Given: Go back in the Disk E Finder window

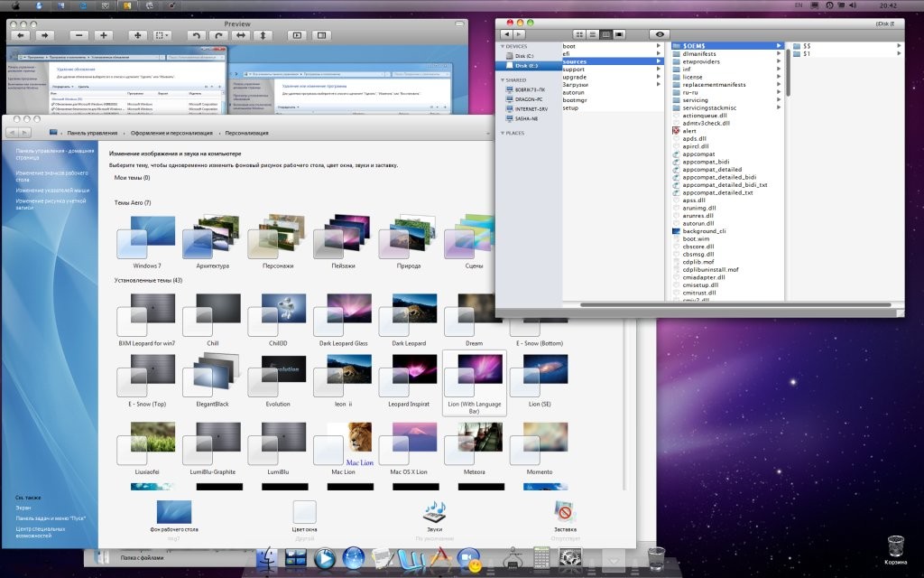Looking at the screenshot, I should pos(506,34).
